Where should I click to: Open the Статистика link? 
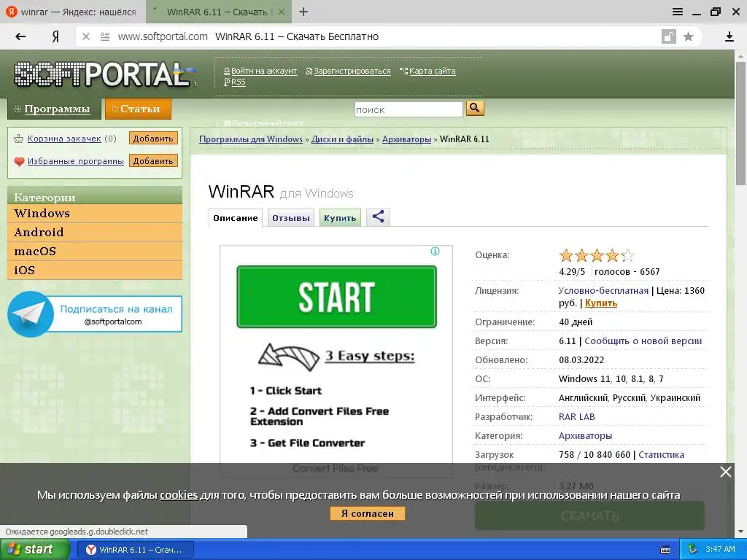661,455
